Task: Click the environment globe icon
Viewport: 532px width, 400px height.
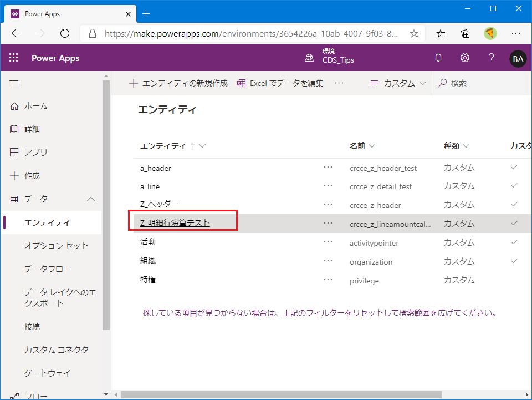Action: point(309,58)
